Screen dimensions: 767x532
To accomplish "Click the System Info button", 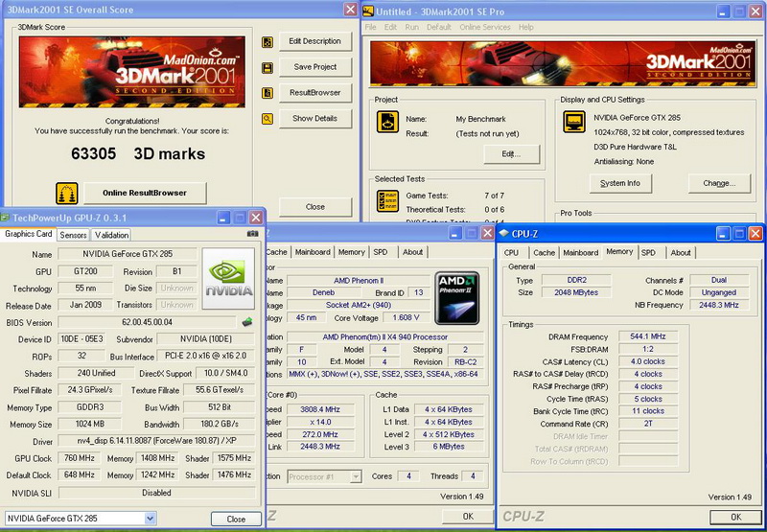I will click(x=619, y=183).
